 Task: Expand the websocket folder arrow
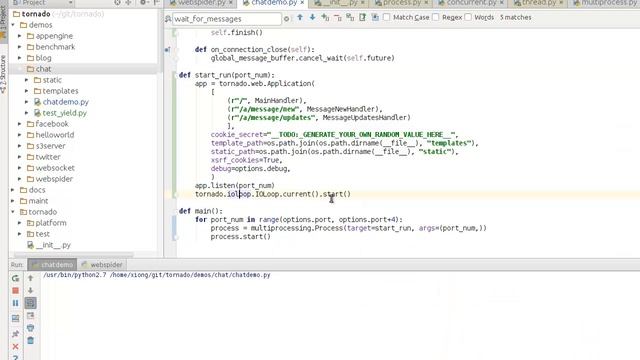pyautogui.click(x=20, y=168)
